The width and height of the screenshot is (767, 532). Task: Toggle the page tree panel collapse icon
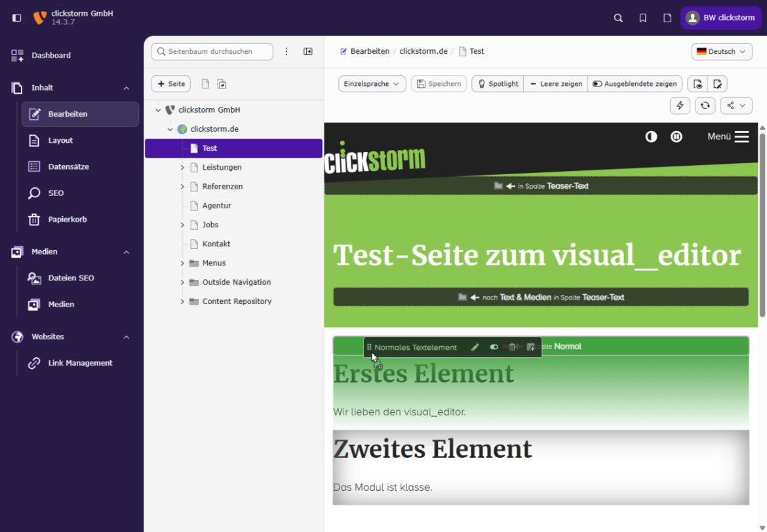(x=308, y=51)
